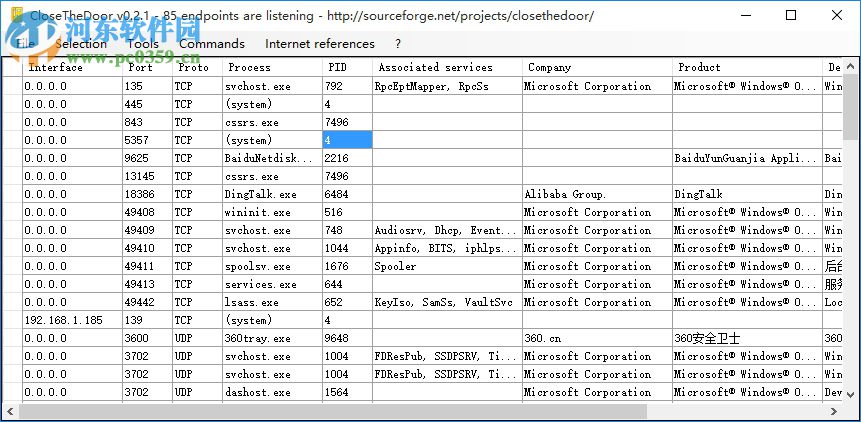The height and width of the screenshot is (422, 861).
Task: Sort by the Interface column header
Action: [x=72, y=67]
